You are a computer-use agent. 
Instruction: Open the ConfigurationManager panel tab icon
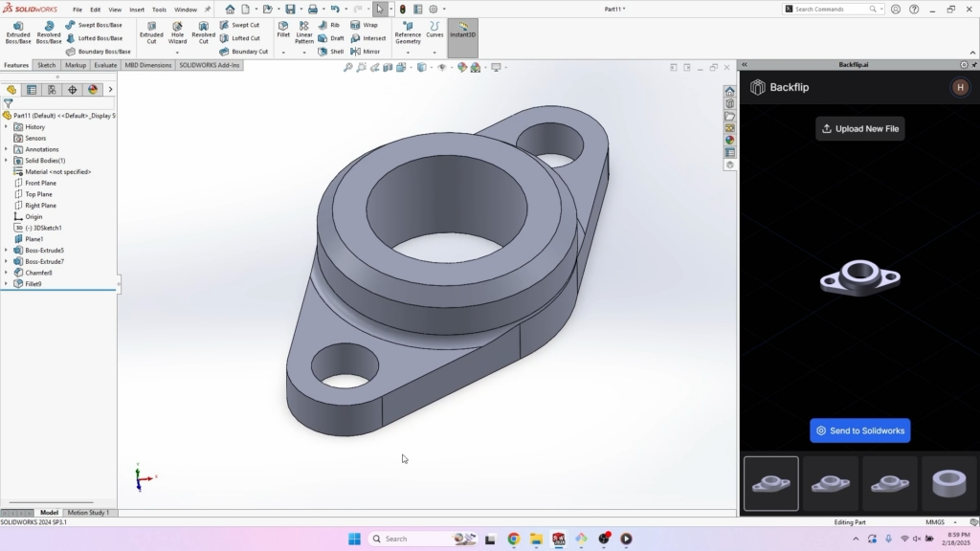point(52,90)
